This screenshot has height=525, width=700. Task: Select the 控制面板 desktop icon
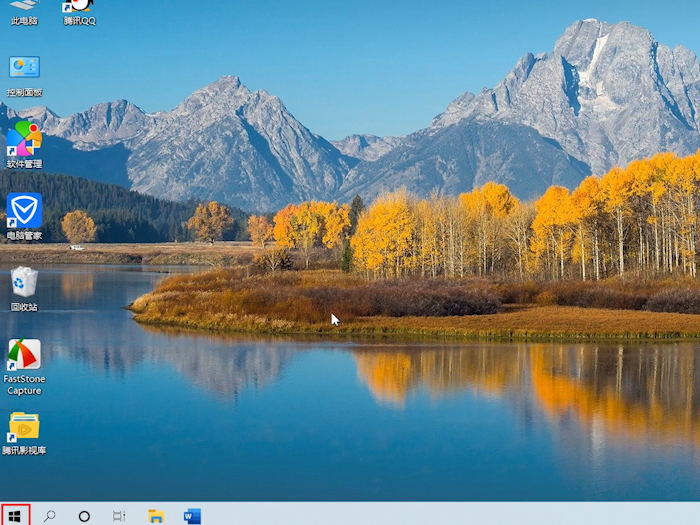coord(24,68)
